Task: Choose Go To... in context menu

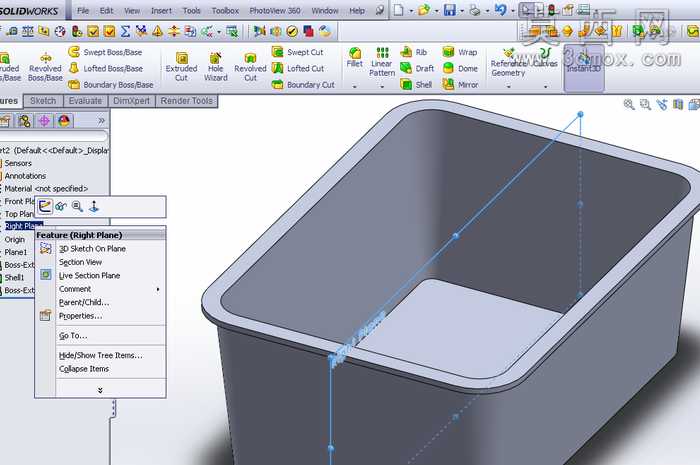Action: point(100,336)
